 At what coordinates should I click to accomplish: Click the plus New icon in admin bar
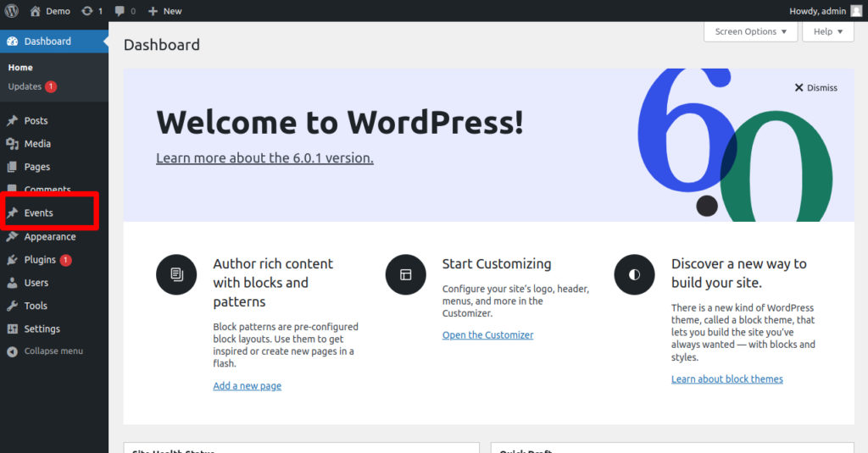point(153,11)
